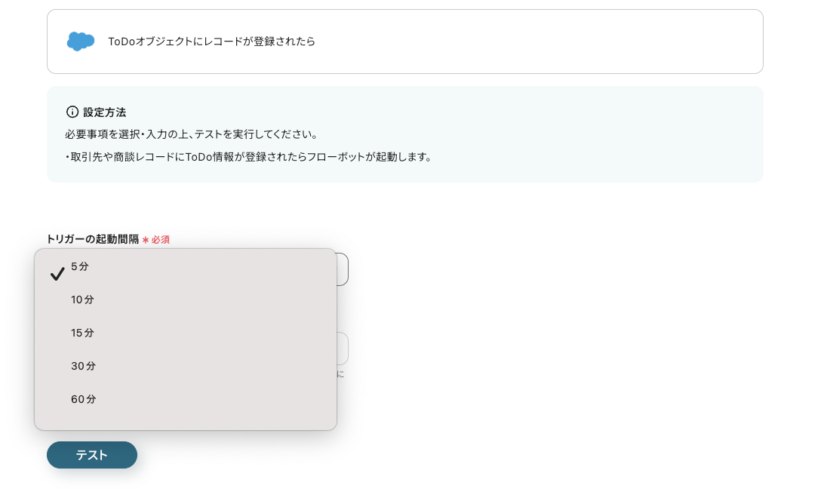
Task: Click the info circle icon beside 設定方法
Action: tap(72, 112)
